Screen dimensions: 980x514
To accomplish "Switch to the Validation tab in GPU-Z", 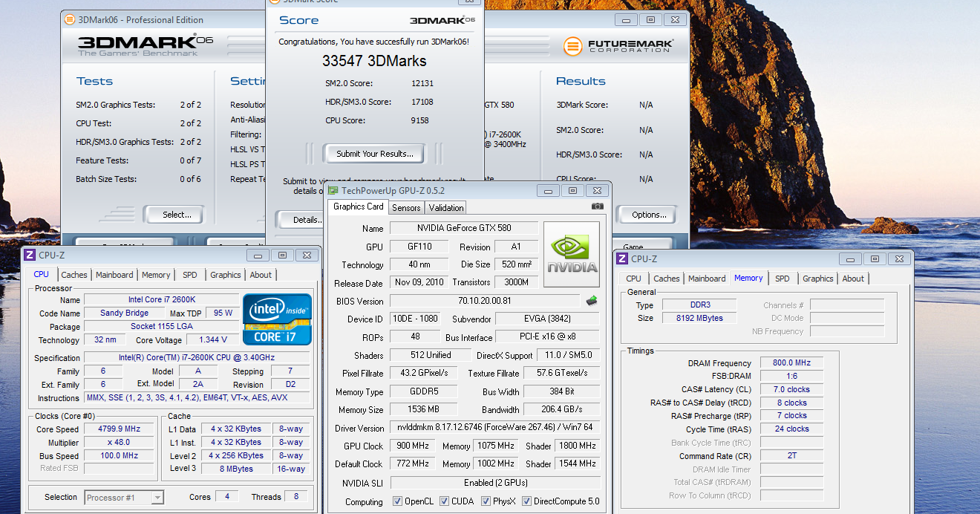I will [446, 208].
